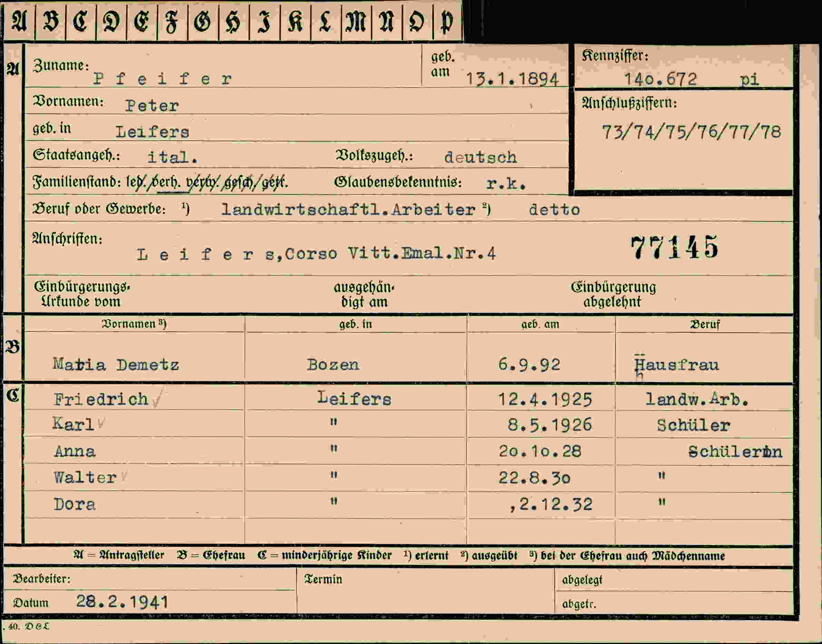Select the letter G index tab
Screen dimensions: 822x644
pos(203,21)
